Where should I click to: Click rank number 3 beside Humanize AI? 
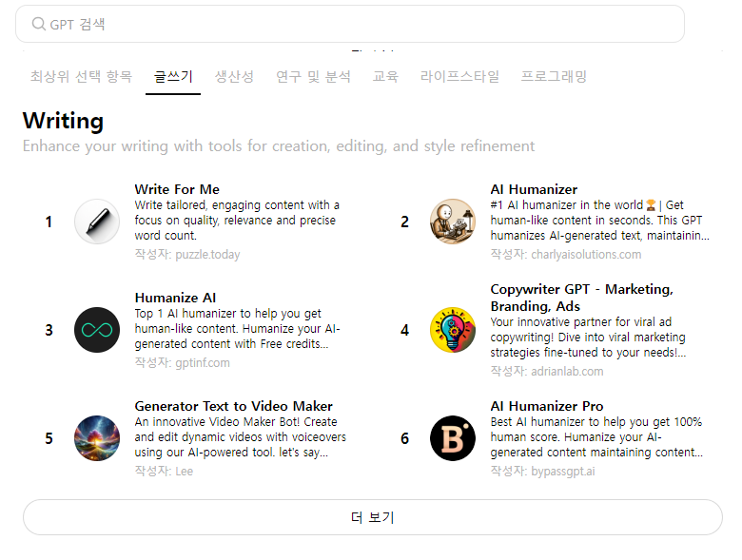pos(49,330)
